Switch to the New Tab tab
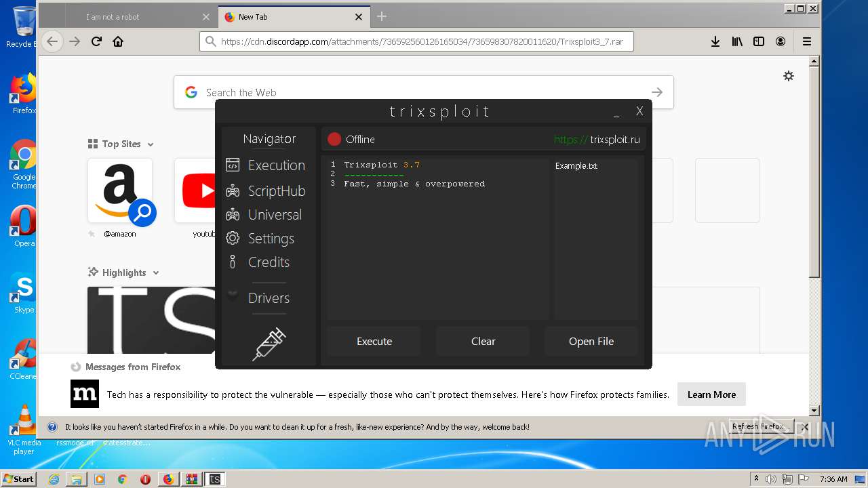Image resolution: width=868 pixels, height=488 pixels. (295, 17)
